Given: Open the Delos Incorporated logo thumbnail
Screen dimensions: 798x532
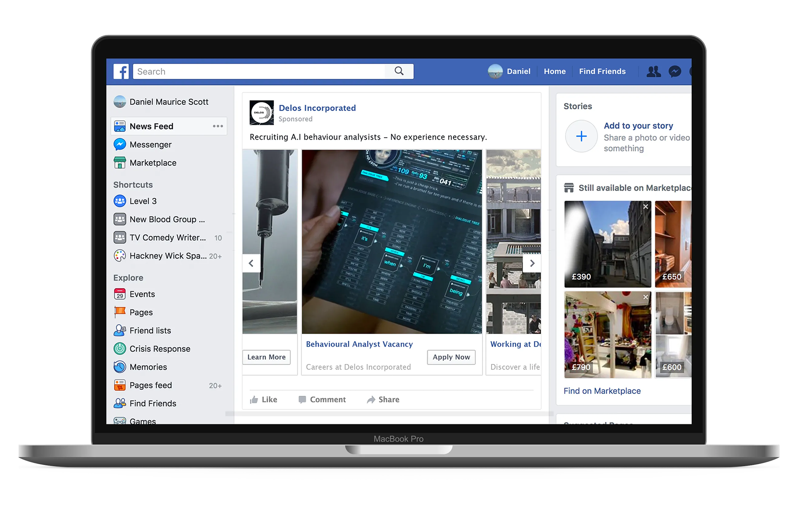Looking at the screenshot, I should 261,113.
